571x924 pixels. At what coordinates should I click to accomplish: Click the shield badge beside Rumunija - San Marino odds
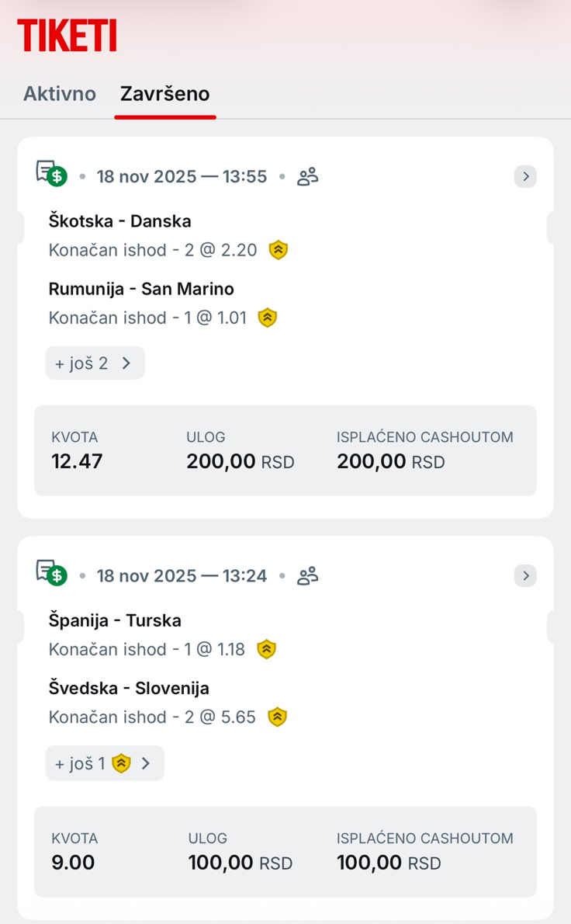(268, 318)
